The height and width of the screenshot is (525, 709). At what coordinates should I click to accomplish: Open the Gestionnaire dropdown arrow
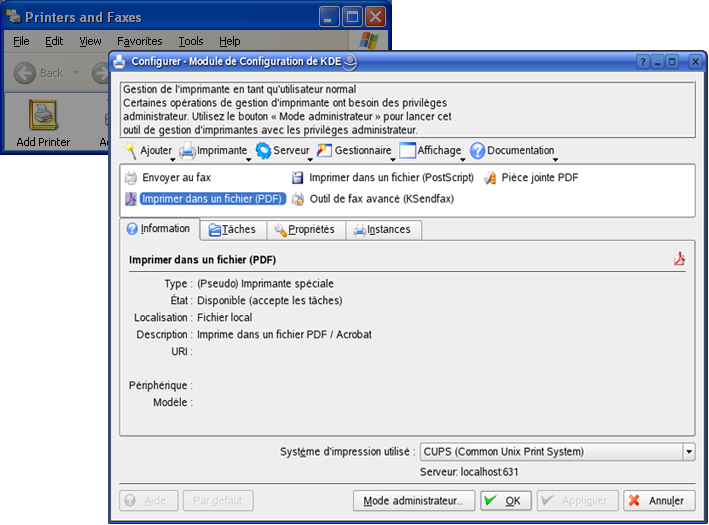[392, 160]
